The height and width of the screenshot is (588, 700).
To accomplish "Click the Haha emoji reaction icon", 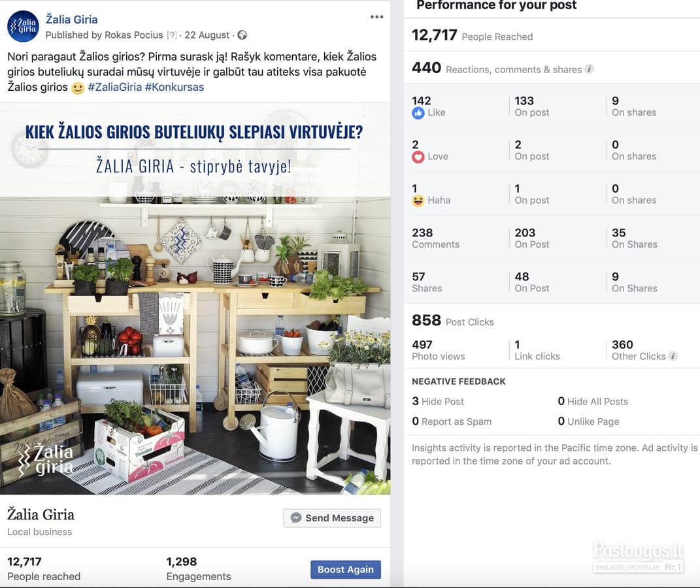I will point(418,201).
